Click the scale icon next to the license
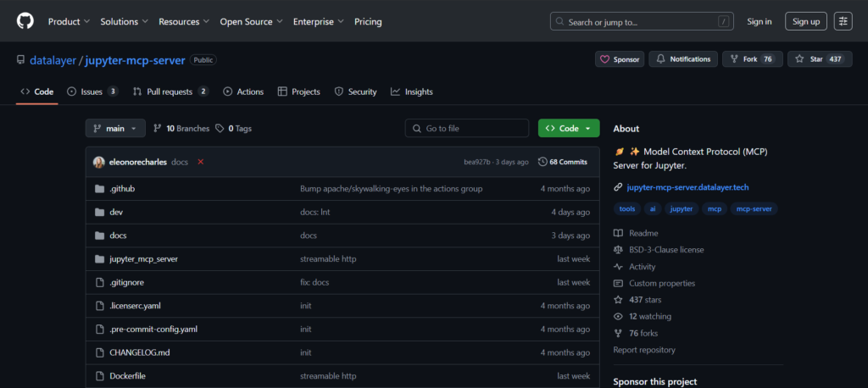Image resolution: width=868 pixels, height=388 pixels. coord(618,250)
